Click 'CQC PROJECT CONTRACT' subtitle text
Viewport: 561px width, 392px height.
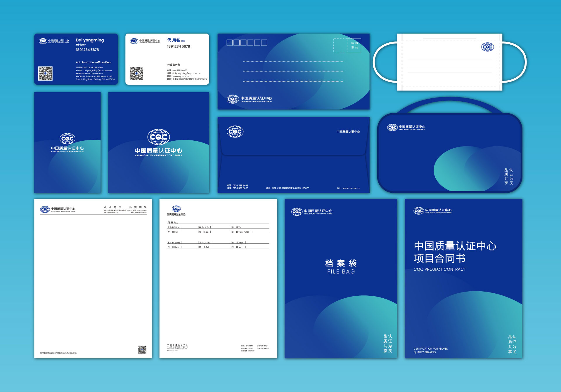point(439,269)
